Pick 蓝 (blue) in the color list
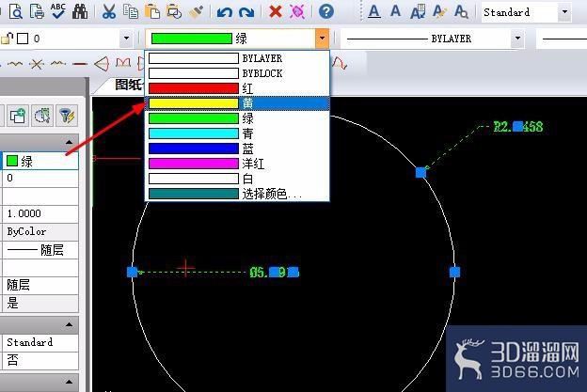Screen dimensions: 587x392 [x=237, y=149]
